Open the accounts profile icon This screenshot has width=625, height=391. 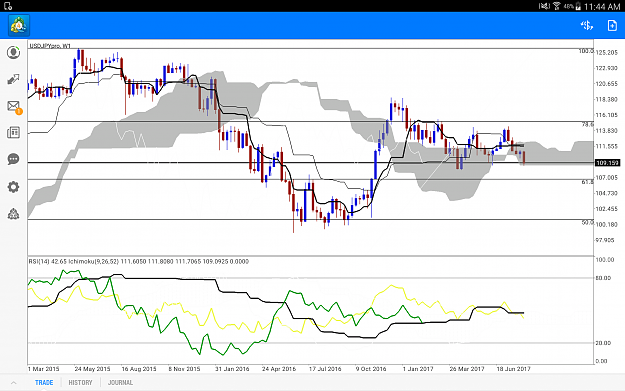14,53
